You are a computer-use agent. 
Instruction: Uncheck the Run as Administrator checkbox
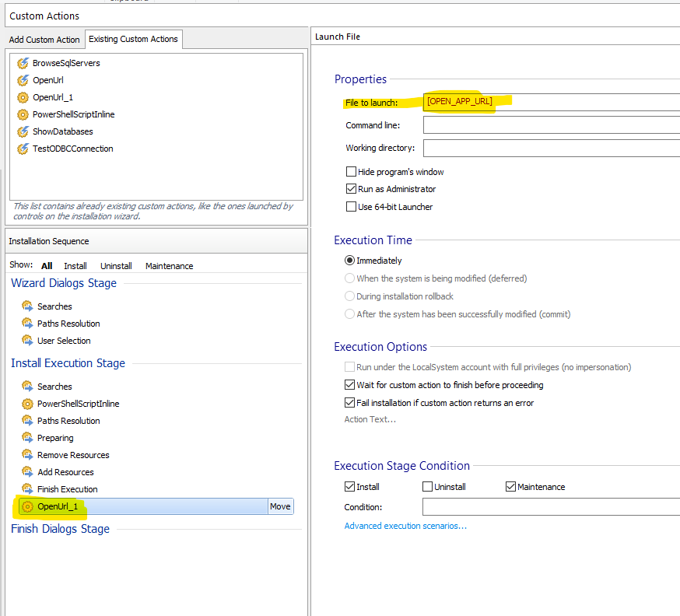click(351, 189)
